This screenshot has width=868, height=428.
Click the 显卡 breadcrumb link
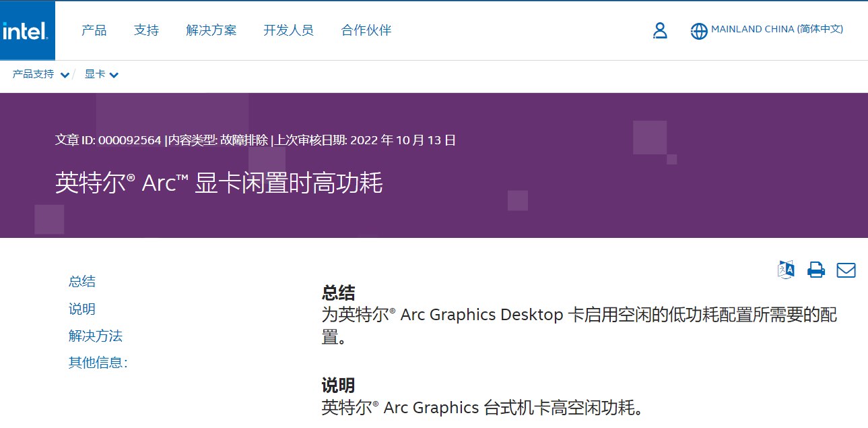[95, 74]
